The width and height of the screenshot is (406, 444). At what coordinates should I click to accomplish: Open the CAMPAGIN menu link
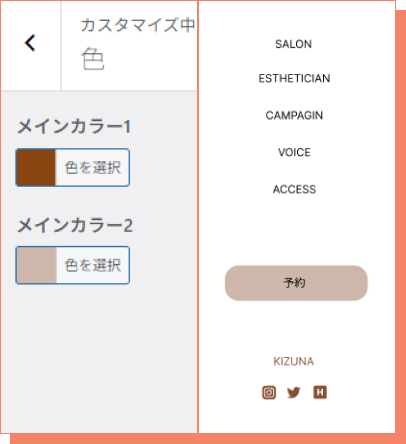[x=294, y=115]
